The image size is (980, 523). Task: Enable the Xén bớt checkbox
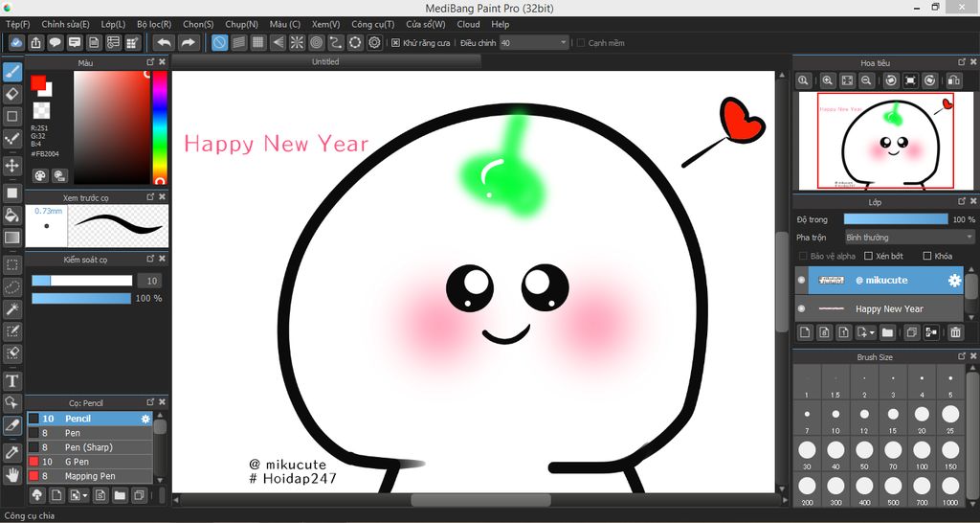tap(868, 256)
